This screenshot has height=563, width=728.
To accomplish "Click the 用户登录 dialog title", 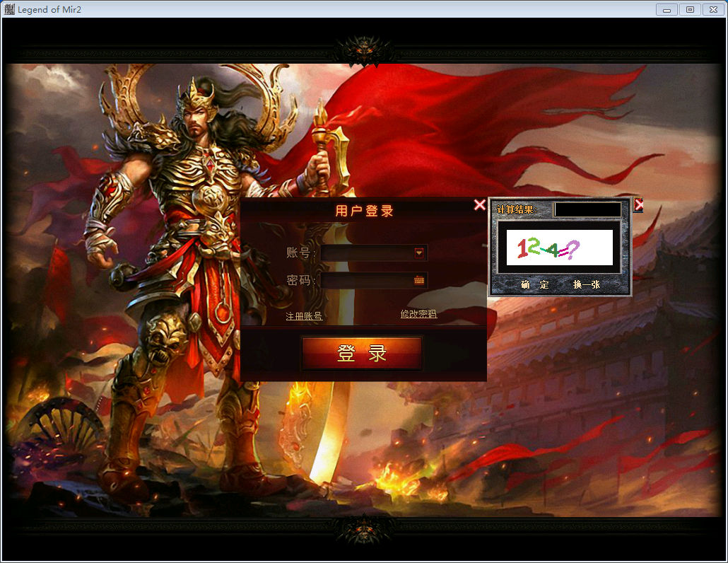I will pos(364,211).
